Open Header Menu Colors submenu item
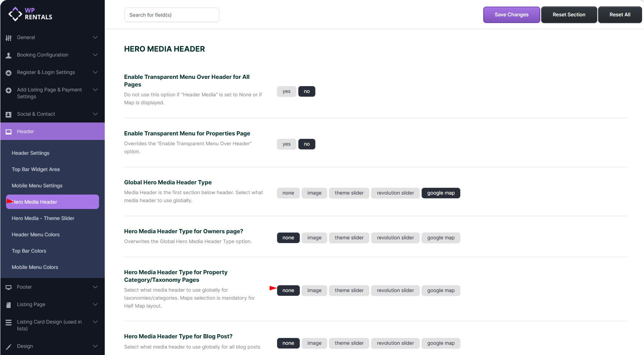644x355 pixels. 36,235
